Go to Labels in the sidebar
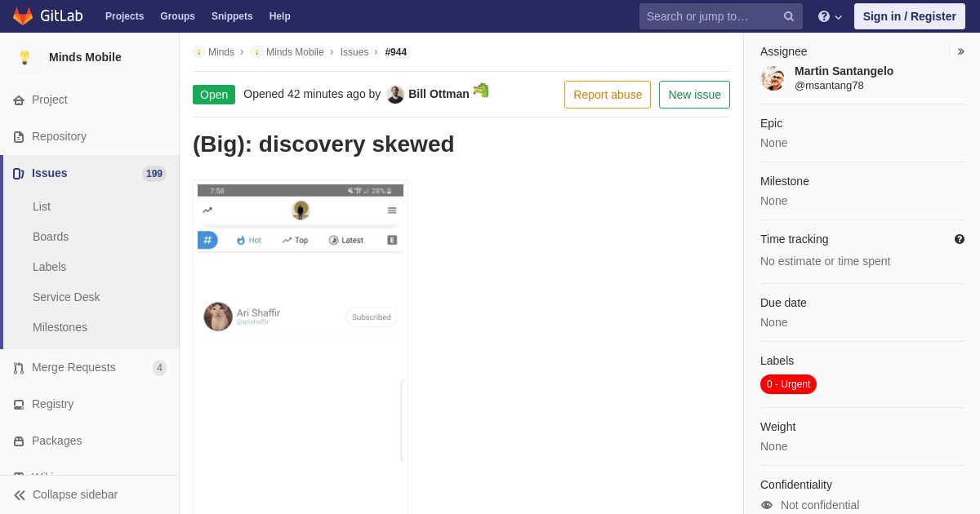The height and width of the screenshot is (514, 980). [49, 267]
